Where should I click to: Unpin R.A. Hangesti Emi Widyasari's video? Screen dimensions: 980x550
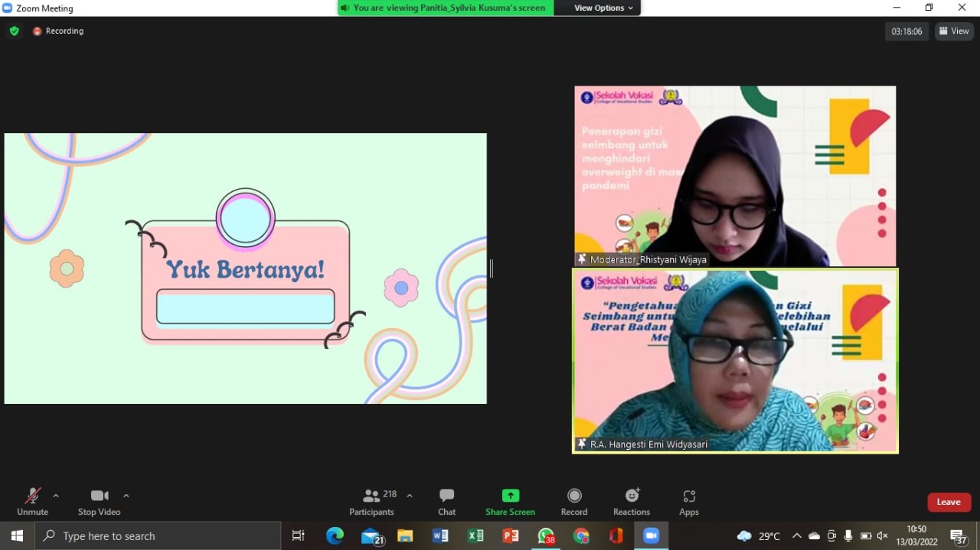582,444
